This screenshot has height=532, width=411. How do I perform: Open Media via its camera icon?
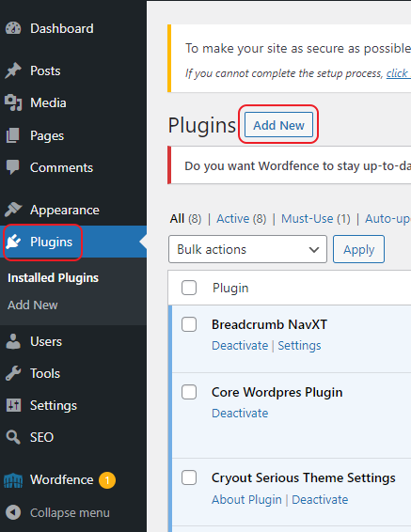pos(13,102)
